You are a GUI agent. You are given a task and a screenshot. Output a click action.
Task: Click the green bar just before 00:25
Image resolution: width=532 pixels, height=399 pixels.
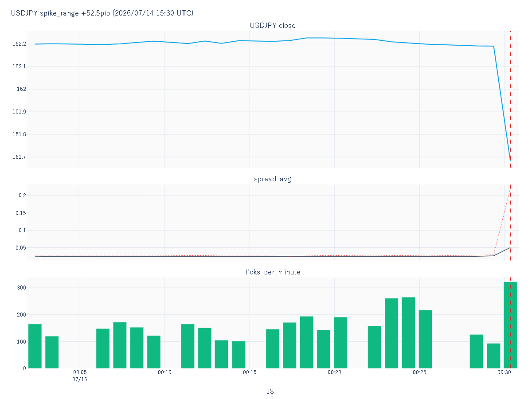pyautogui.click(x=408, y=332)
